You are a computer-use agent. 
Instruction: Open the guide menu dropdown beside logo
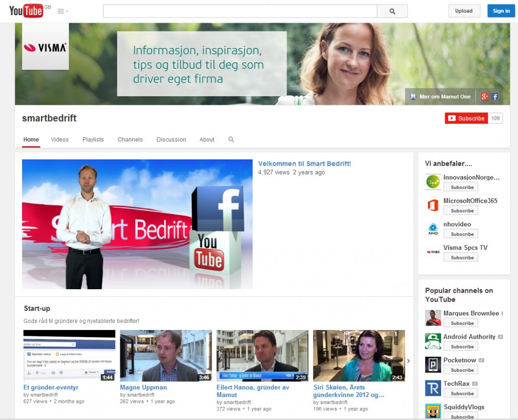tap(63, 11)
